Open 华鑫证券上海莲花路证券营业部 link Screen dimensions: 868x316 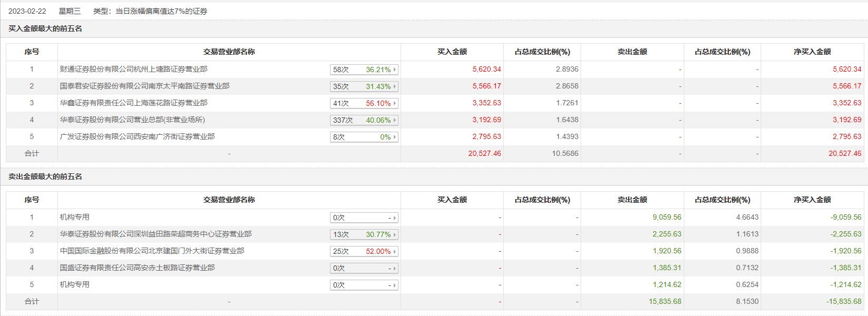point(134,103)
